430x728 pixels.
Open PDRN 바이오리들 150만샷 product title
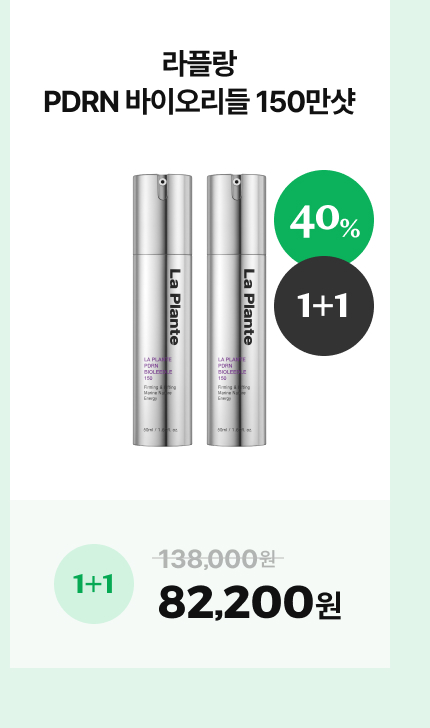(200, 102)
